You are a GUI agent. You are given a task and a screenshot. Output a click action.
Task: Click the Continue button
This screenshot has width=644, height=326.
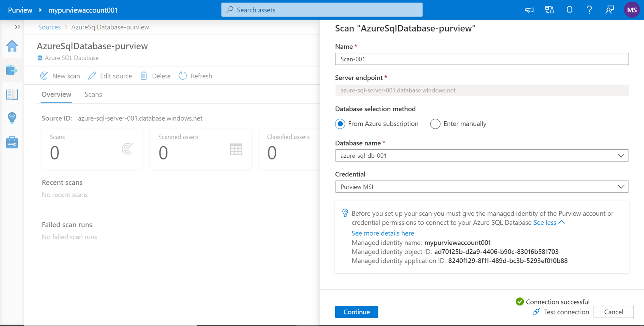coord(356,312)
